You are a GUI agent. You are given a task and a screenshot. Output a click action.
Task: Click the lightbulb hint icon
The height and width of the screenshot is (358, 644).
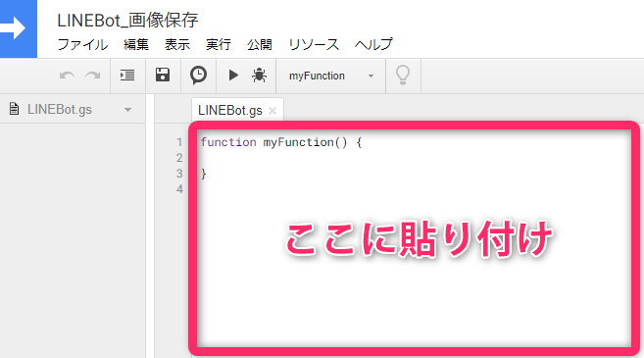coord(403,76)
